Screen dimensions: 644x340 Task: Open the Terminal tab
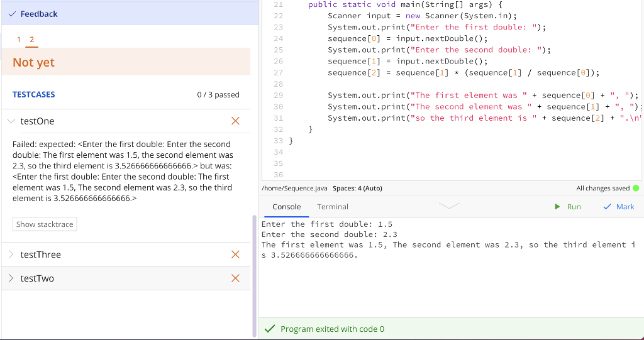click(333, 207)
